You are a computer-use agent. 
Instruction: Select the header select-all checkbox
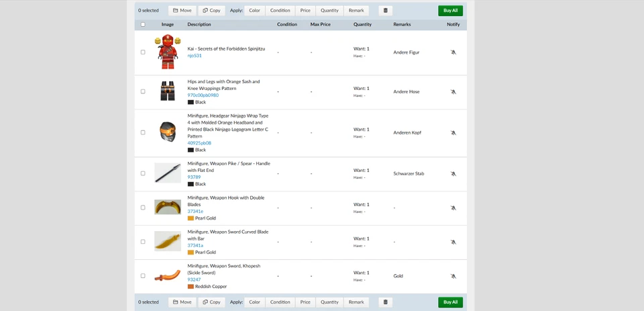pos(143,24)
